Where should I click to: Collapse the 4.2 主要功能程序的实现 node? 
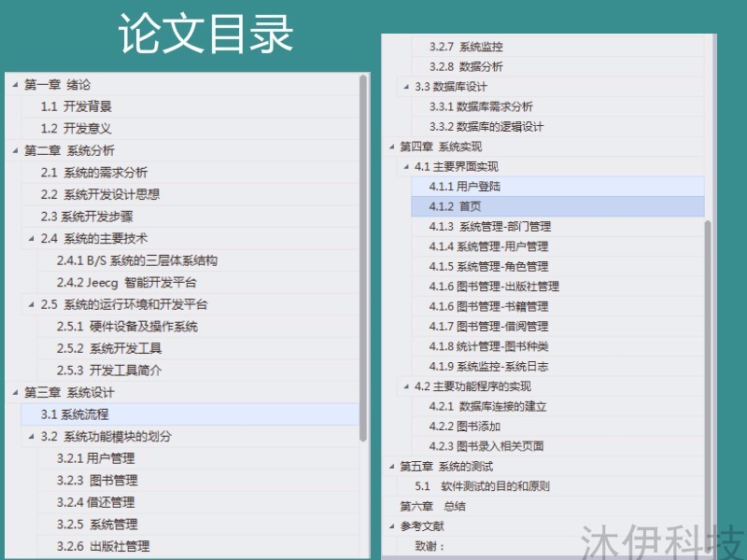pyautogui.click(x=406, y=386)
